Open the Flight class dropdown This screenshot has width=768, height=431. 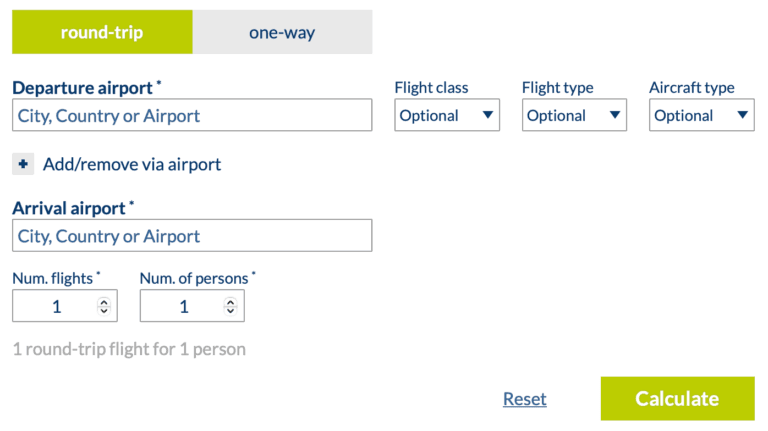click(x=446, y=116)
